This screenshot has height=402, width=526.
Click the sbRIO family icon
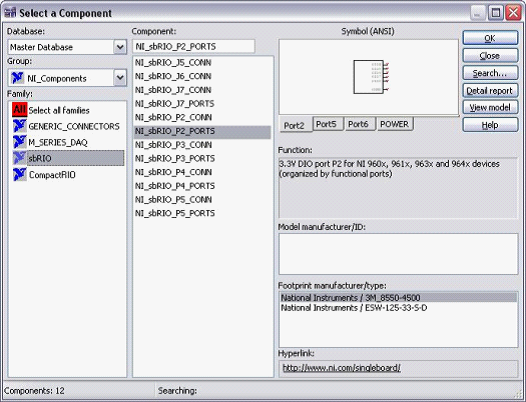point(19,158)
